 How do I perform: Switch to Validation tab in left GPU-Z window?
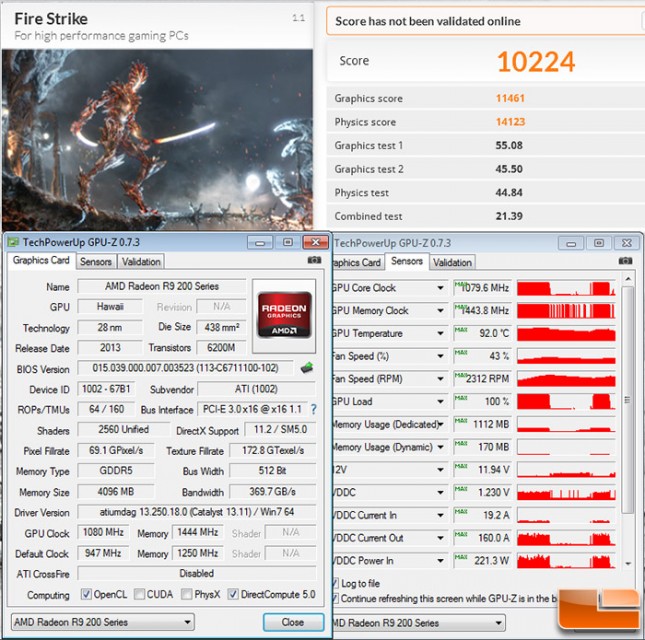tap(141, 262)
